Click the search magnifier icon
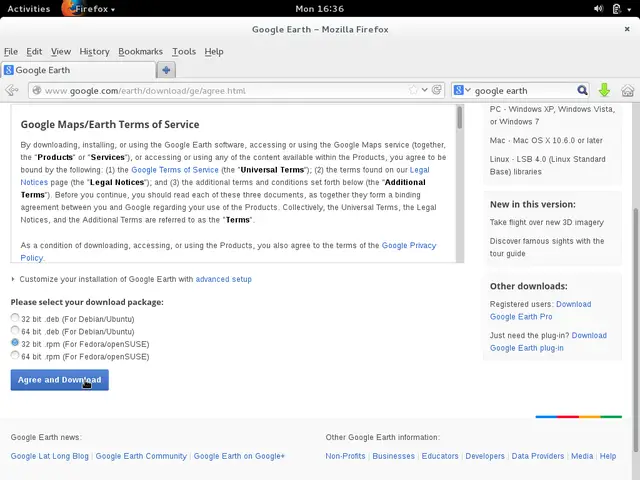The height and width of the screenshot is (480, 640). click(582, 90)
